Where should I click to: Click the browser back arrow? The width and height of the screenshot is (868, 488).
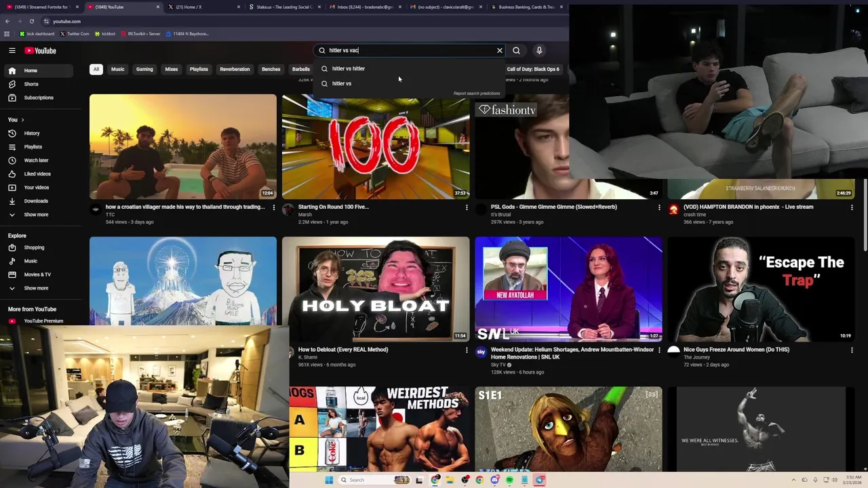[7, 21]
